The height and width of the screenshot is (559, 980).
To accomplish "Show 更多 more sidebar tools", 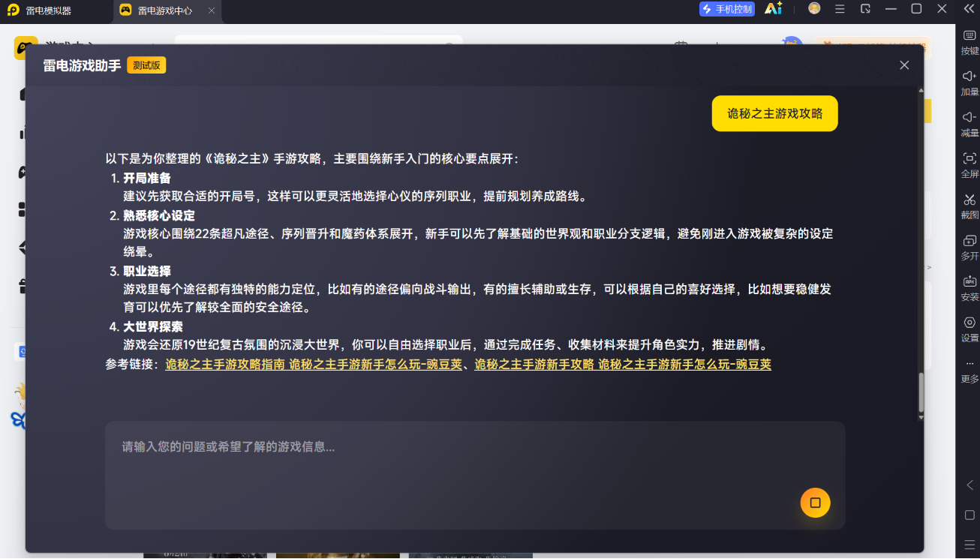I will (969, 371).
